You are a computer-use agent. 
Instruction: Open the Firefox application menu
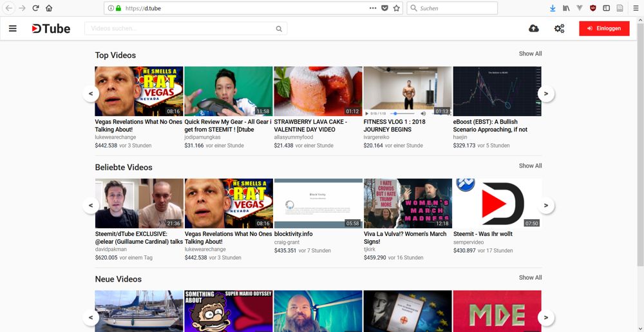click(x=636, y=8)
